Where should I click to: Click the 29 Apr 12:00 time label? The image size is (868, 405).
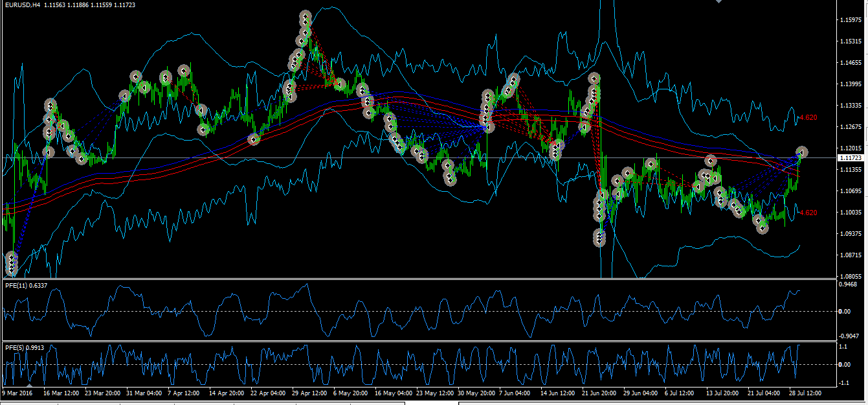[x=309, y=393]
